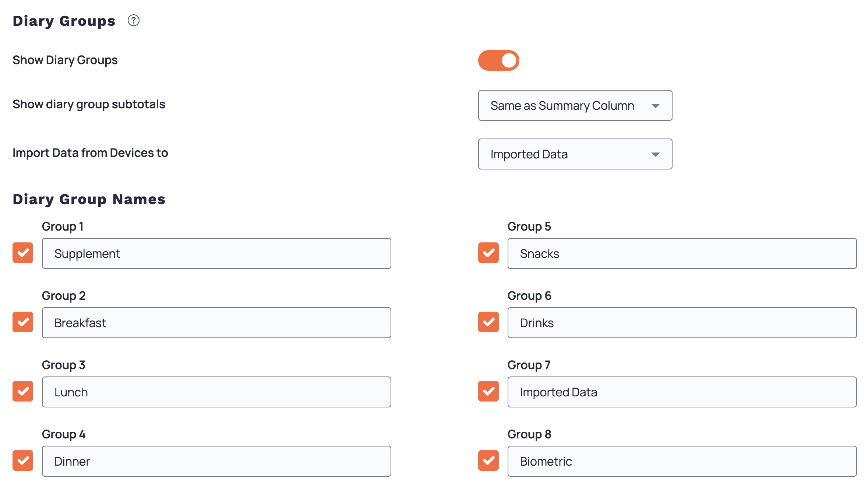The height and width of the screenshot is (487, 868).
Task: Disable the Drinks diary group
Action: tap(488, 322)
